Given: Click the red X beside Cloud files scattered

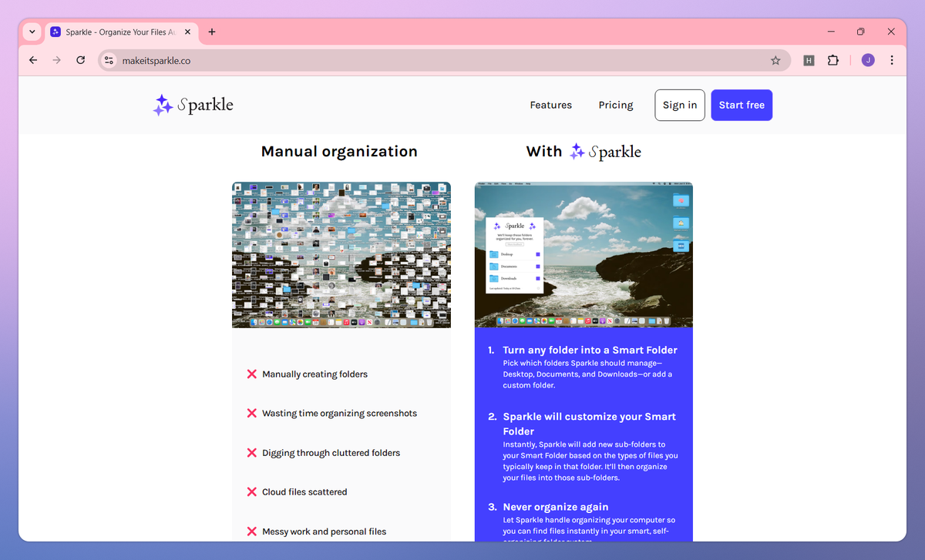Looking at the screenshot, I should (x=251, y=491).
